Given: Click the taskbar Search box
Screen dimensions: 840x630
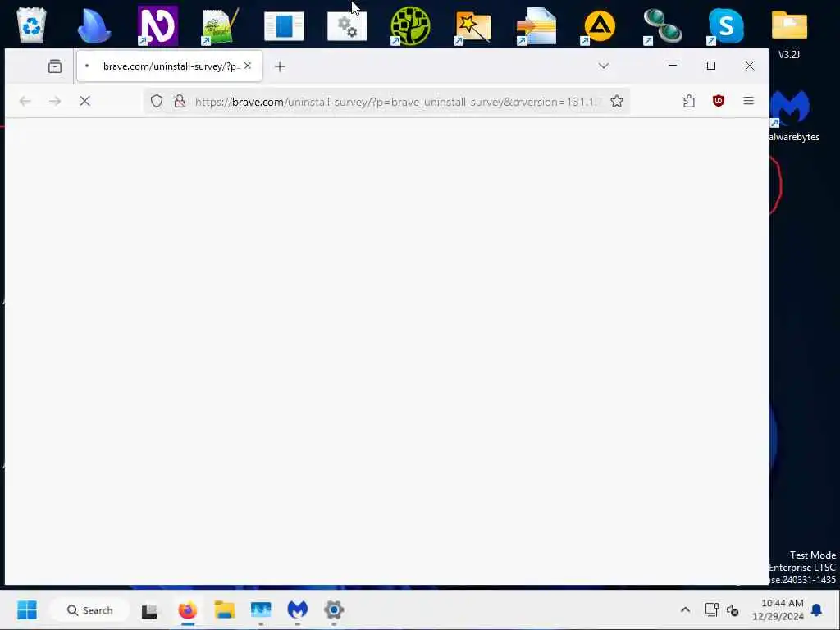Looking at the screenshot, I should (x=89, y=609).
